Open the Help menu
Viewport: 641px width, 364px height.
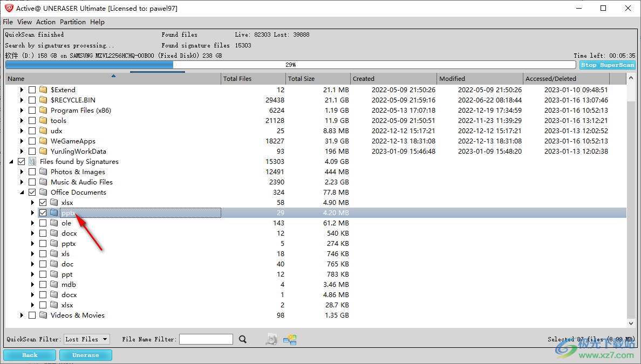97,22
